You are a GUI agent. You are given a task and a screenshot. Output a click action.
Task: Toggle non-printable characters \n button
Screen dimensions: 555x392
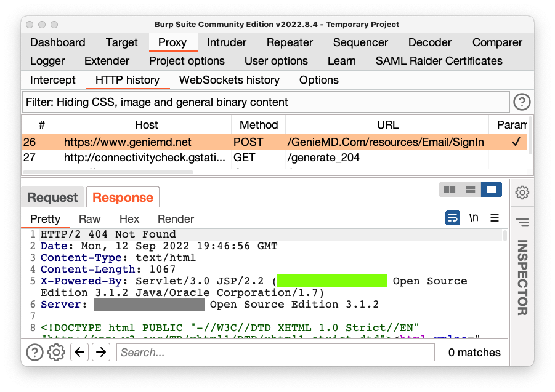[474, 218]
